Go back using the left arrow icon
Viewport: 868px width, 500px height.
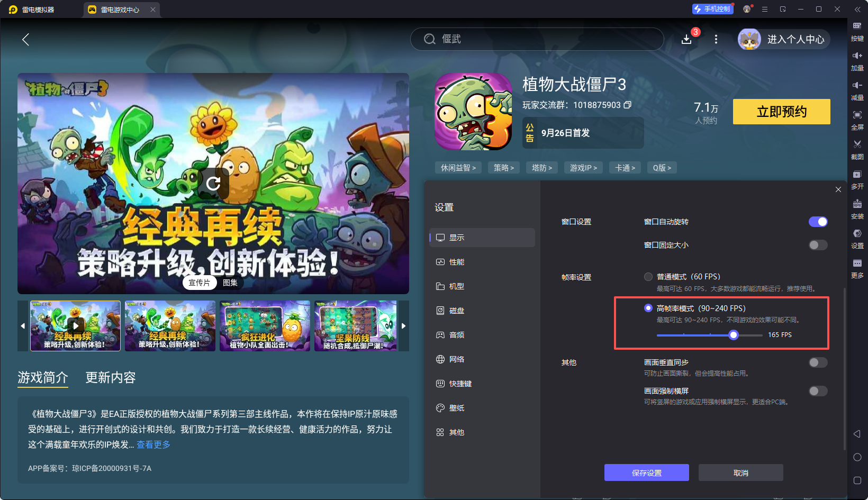tap(25, 39)
